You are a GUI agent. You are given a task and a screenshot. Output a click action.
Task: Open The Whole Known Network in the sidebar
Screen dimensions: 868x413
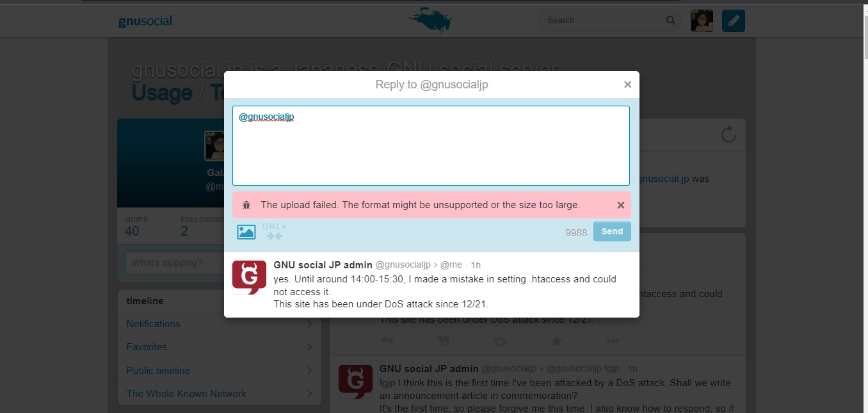220,394
